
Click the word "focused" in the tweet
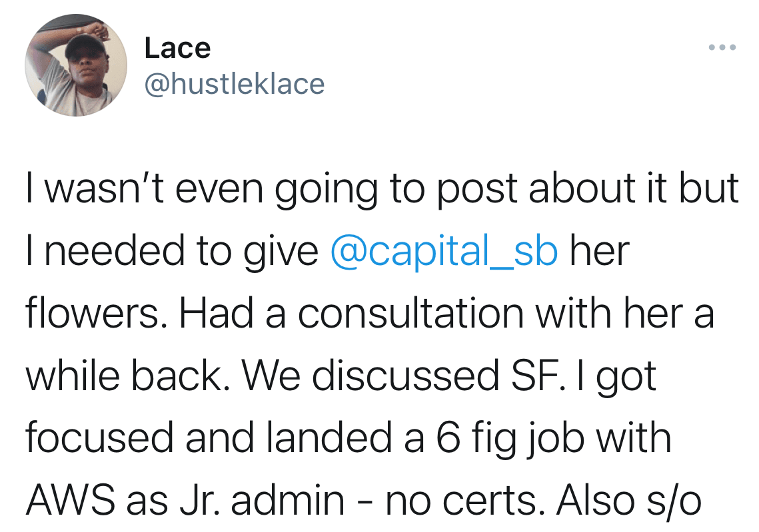tap(99, 438)
